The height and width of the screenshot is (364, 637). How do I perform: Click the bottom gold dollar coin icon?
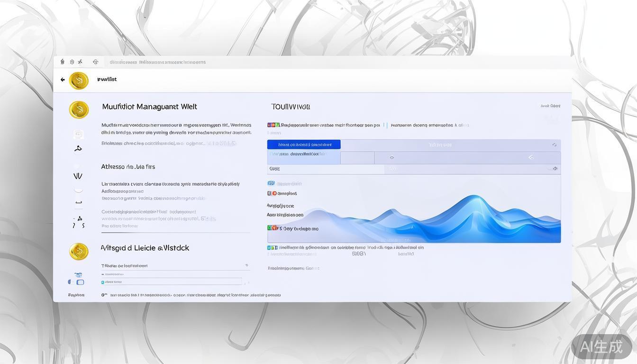click(x=79, y=251)
